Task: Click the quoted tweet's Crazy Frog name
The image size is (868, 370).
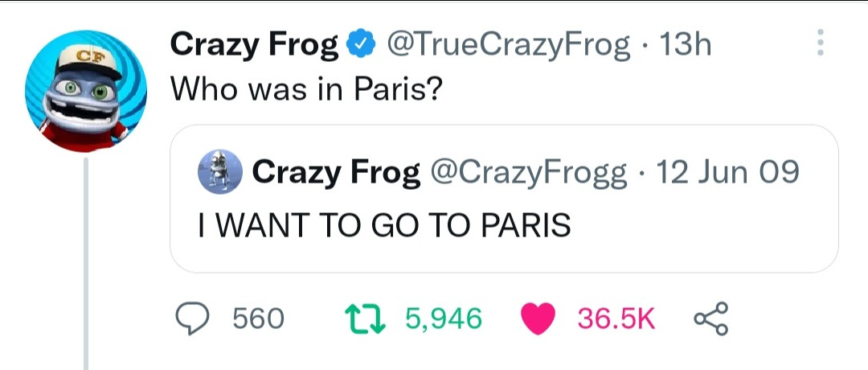Action: (337, 172)
